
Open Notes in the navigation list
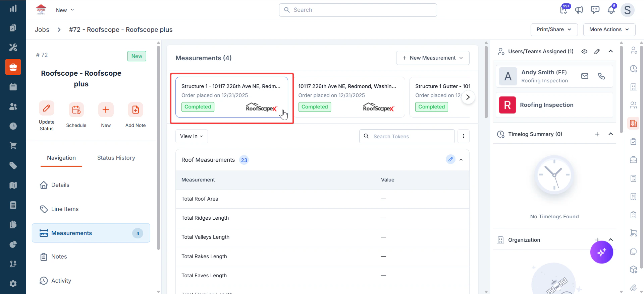click(x=91, y=257)
